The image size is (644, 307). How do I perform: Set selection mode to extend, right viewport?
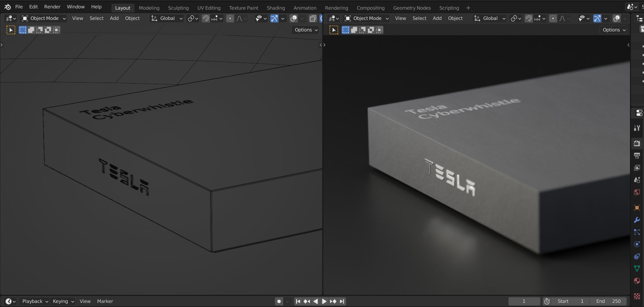click(x=354, y=30)
